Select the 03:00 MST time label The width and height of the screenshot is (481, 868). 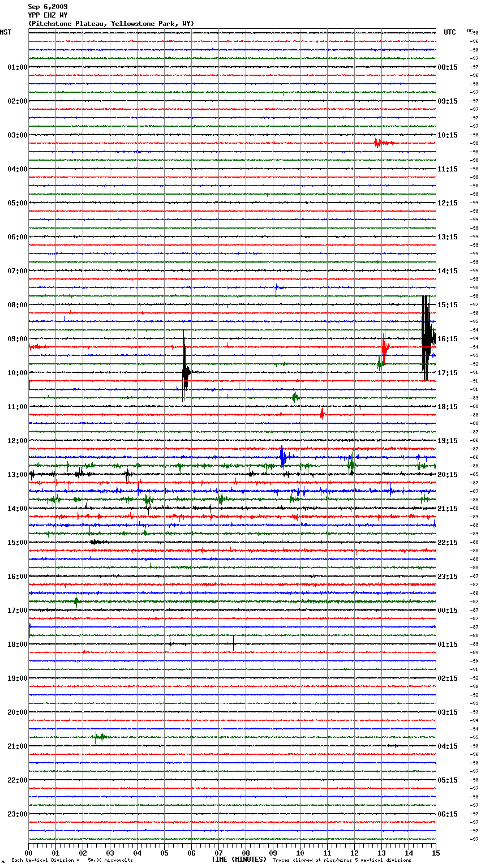(x=17, y=135)
